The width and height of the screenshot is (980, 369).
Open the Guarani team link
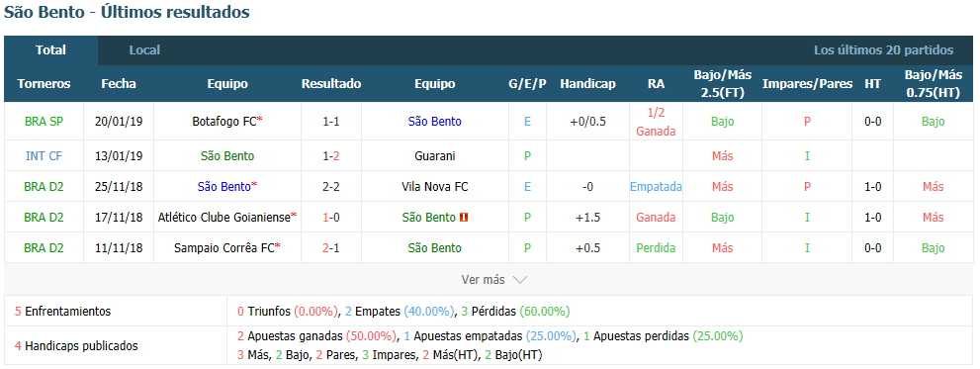pos(434,155)
